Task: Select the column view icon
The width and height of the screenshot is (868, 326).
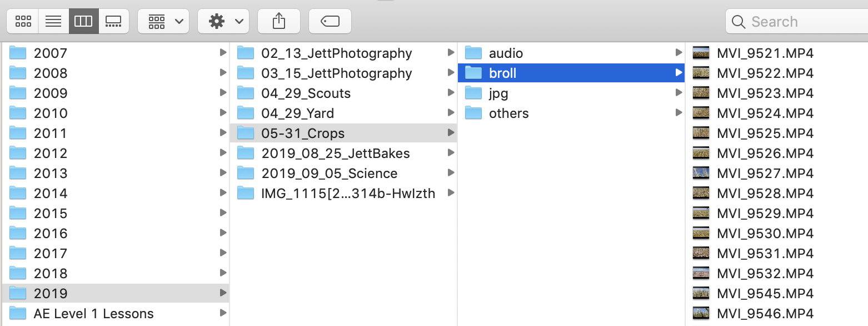Action: click(x=83, y=21)
